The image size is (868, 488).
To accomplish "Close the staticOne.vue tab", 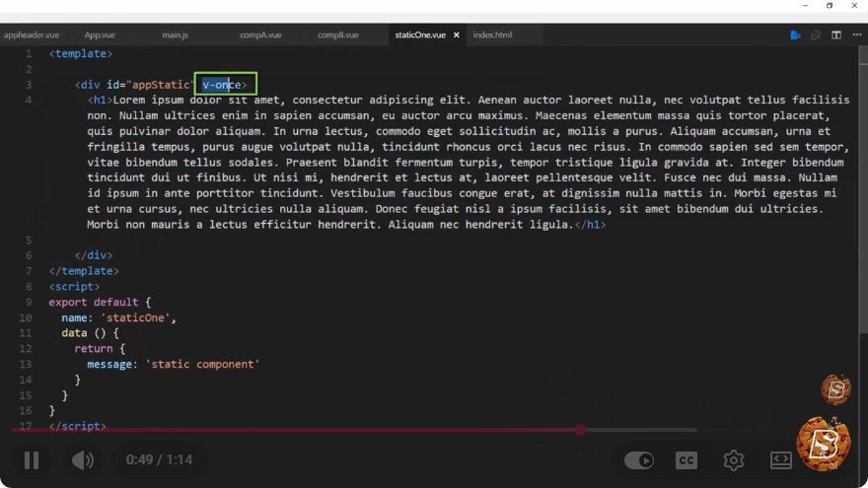I will coord(456,35).
